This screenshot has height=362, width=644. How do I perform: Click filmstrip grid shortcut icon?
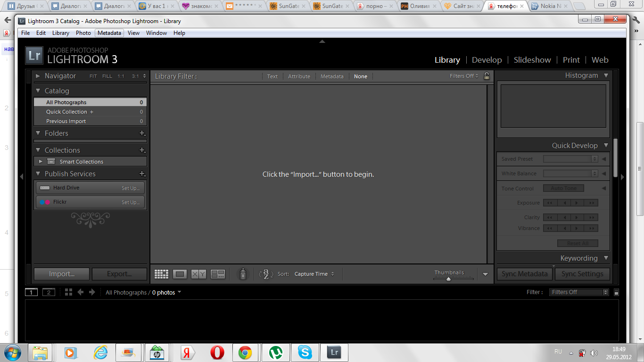point(68,292)
